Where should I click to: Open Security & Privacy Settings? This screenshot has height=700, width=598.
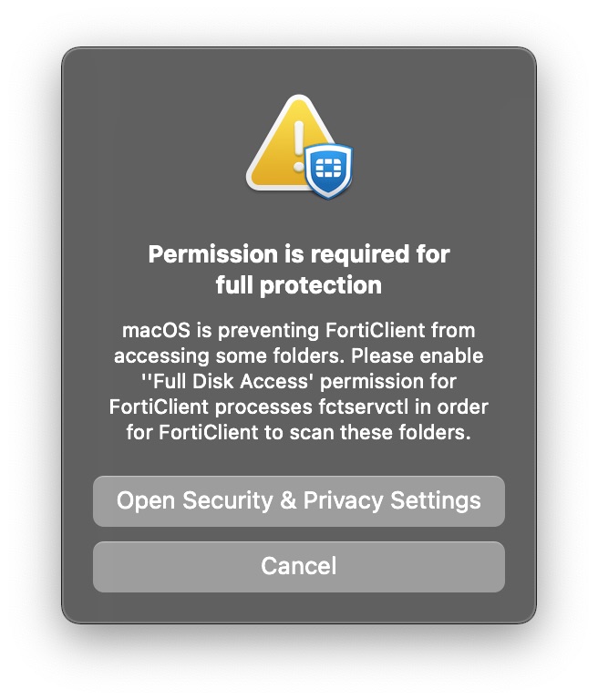[x=299, y=501]
